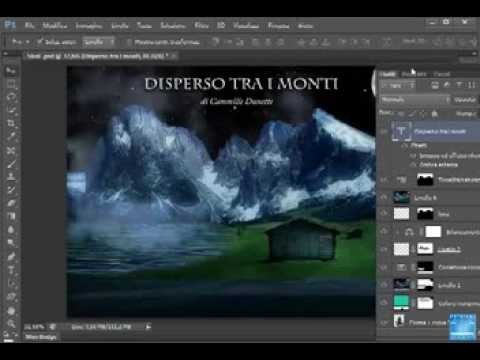Select the Blur tool
The image size is (480, 360).
(x=11, y=230)
